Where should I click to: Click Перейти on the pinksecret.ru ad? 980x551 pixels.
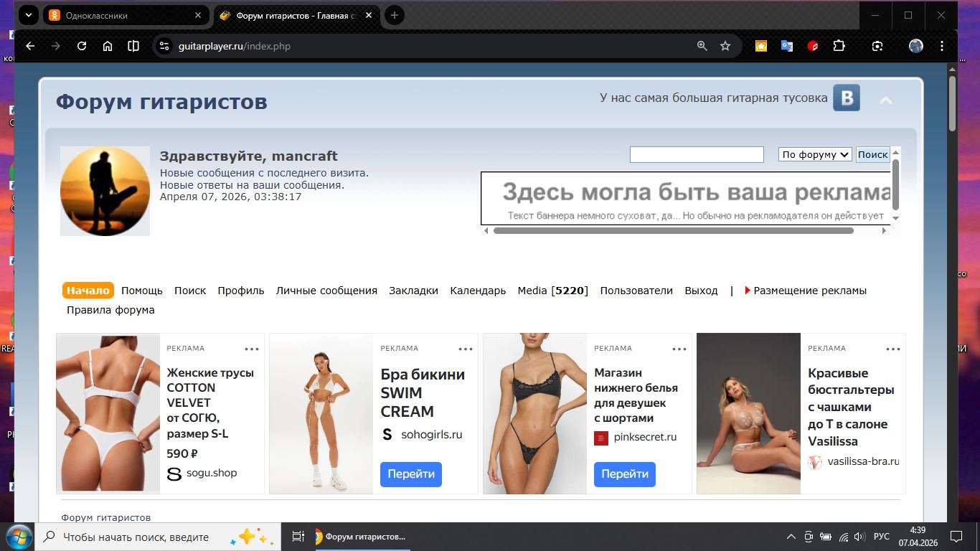pyautogui.click(x=625, y=474)
